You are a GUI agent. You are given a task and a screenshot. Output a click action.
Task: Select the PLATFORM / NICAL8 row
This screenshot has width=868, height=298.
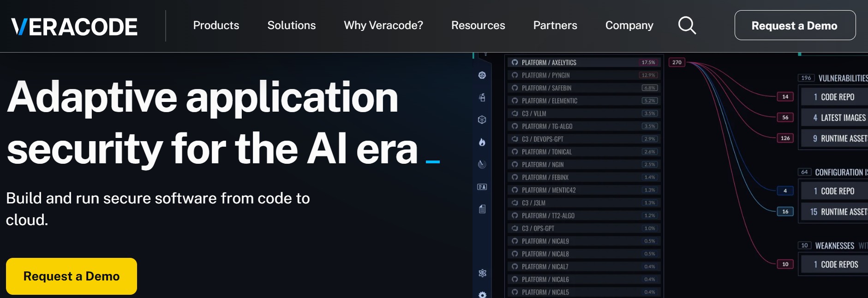[x=585, y=254]
